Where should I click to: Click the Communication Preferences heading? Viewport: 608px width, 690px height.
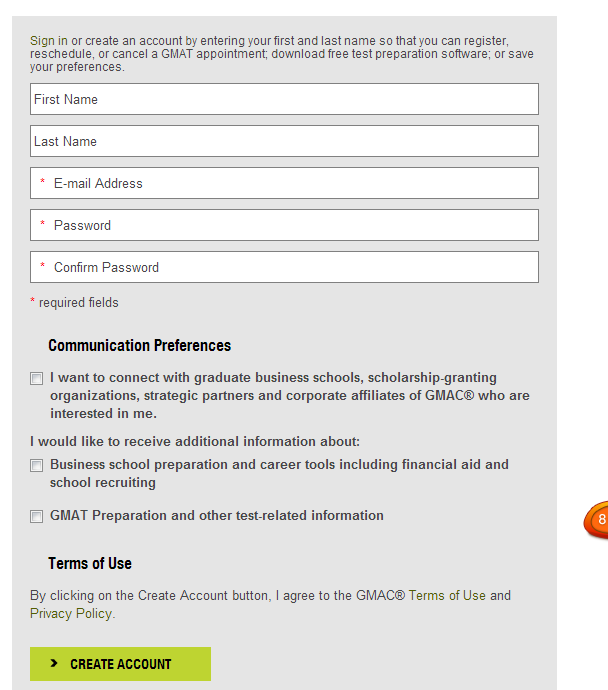click(139, 346)
